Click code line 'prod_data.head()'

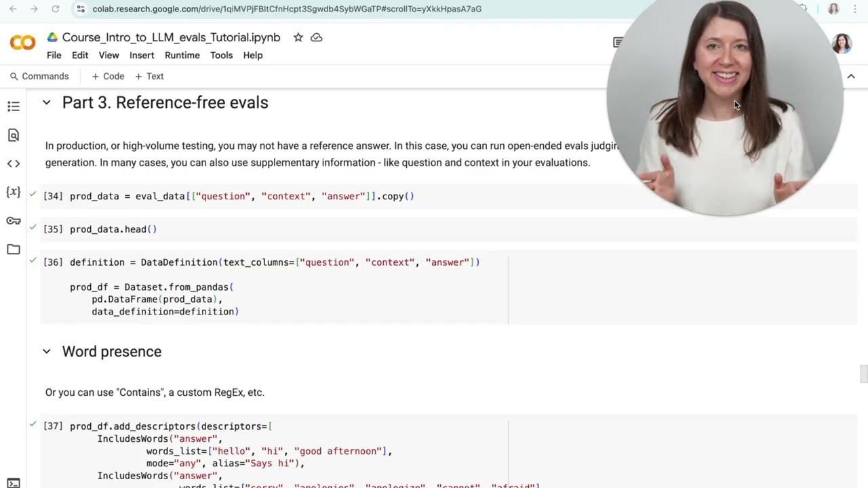[113, 229]
